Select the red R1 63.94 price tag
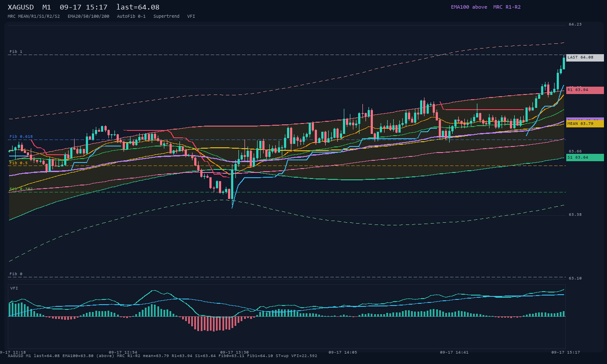Viewport: 607px width, 364px height. 585,90
